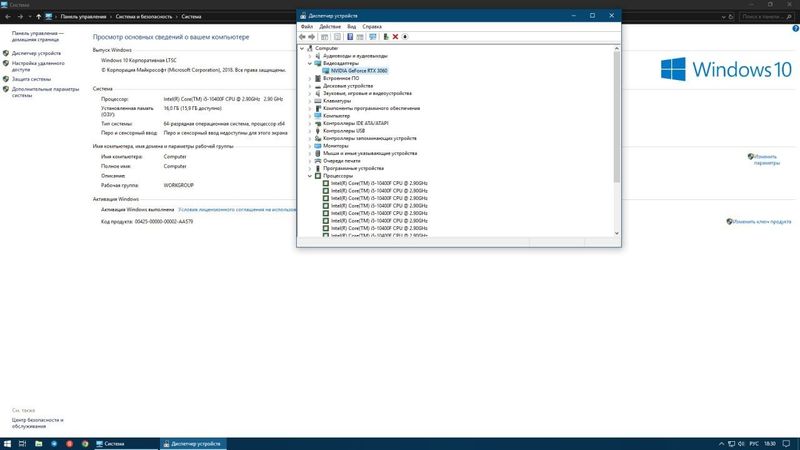Expand Аудиовходы и аудиовыходы category
Image resolution: width=800 pixels, height=450 pixels.
click(310, 56)
